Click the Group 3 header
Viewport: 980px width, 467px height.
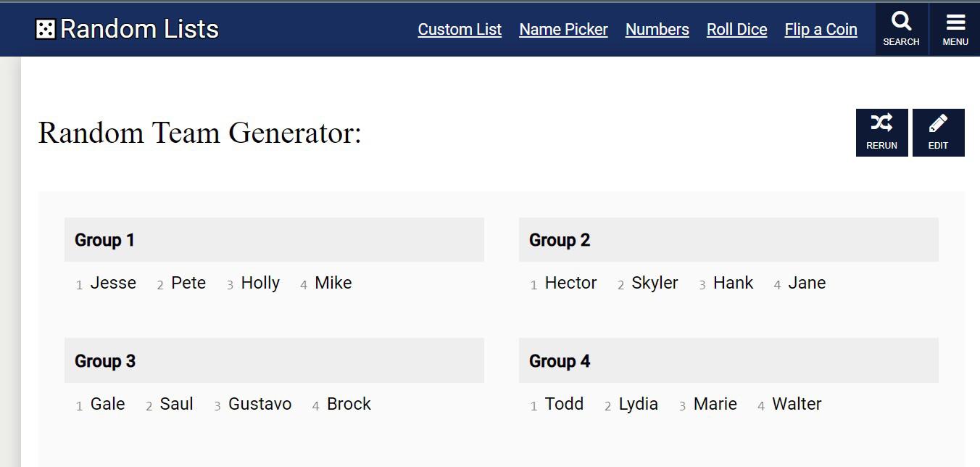(x=104, y=360)
